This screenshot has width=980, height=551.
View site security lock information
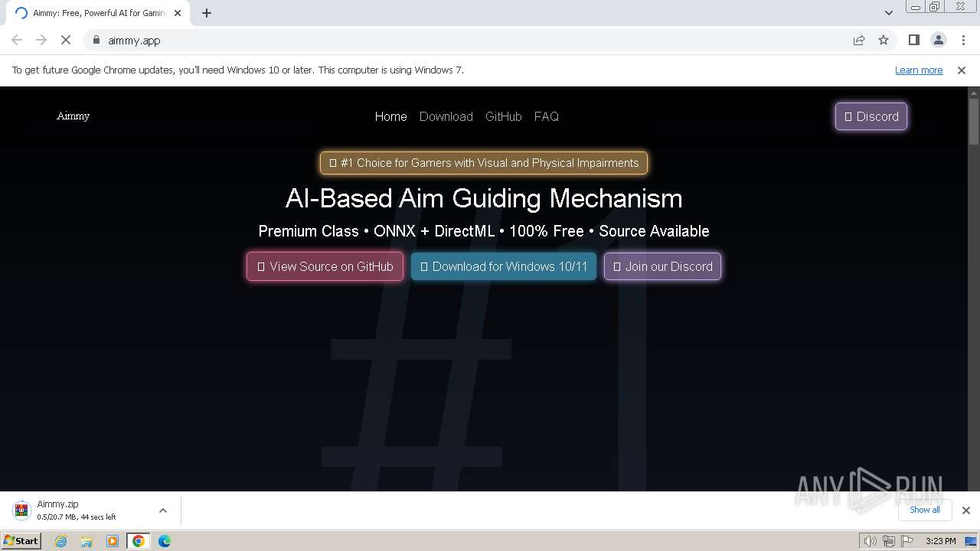[x=96, y=40]
